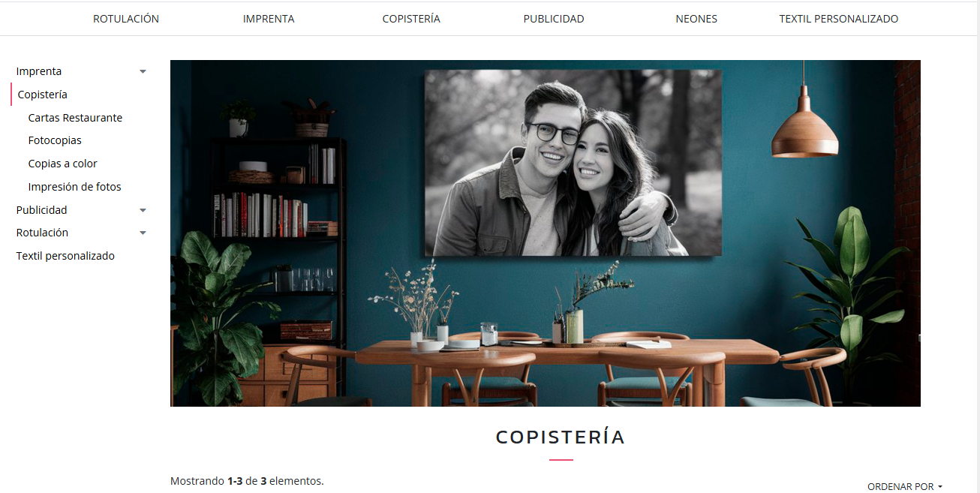980x493 pixels.
Task: Open IMPRENTA in top navigation
Action: tap(269, 19)
